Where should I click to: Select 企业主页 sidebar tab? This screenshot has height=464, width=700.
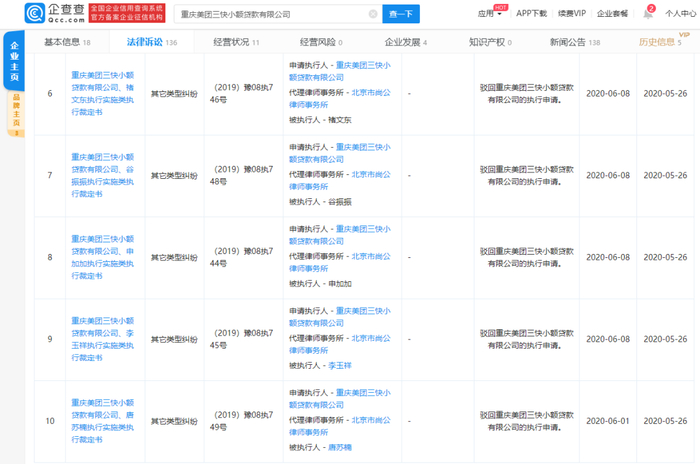(x=14, y=61)
